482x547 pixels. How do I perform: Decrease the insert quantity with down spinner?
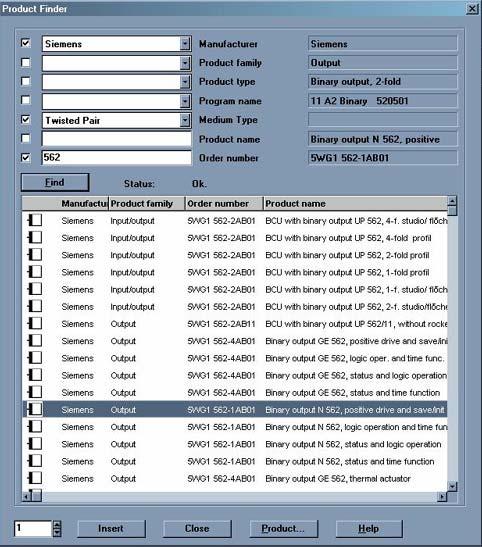coord(57,533)
